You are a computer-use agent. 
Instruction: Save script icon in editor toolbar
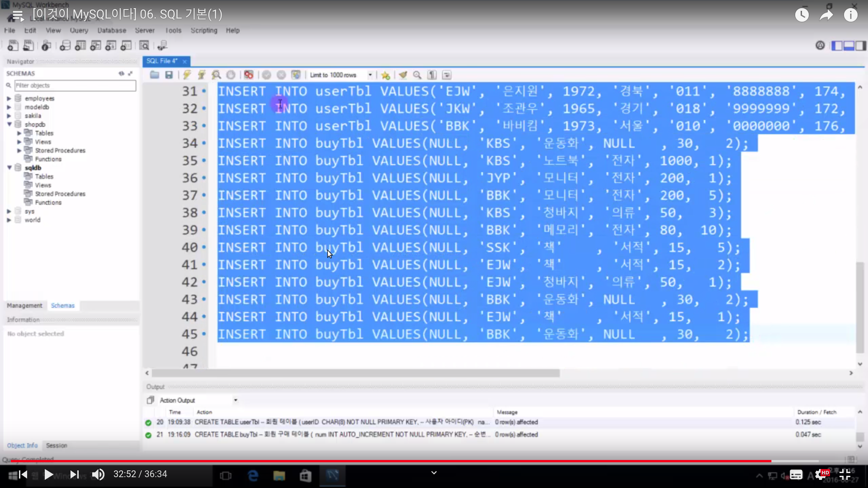click(x=169, y=75)
